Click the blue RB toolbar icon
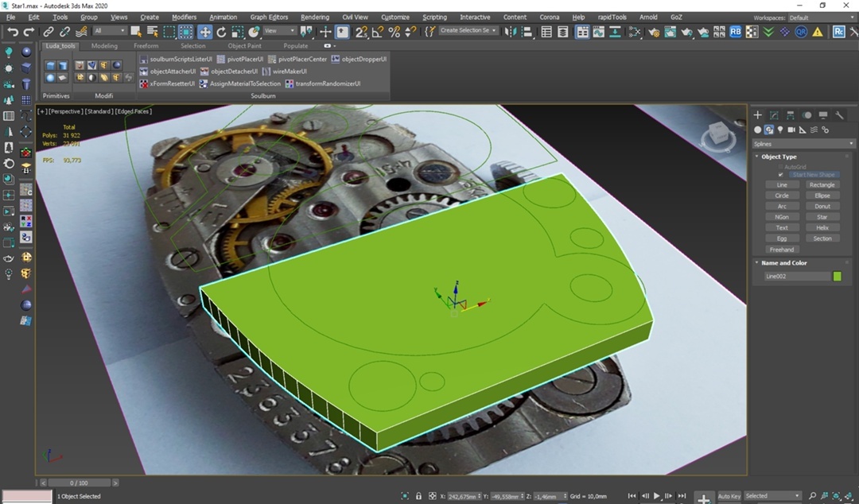The image size is (859, 504). pos(736,32)
